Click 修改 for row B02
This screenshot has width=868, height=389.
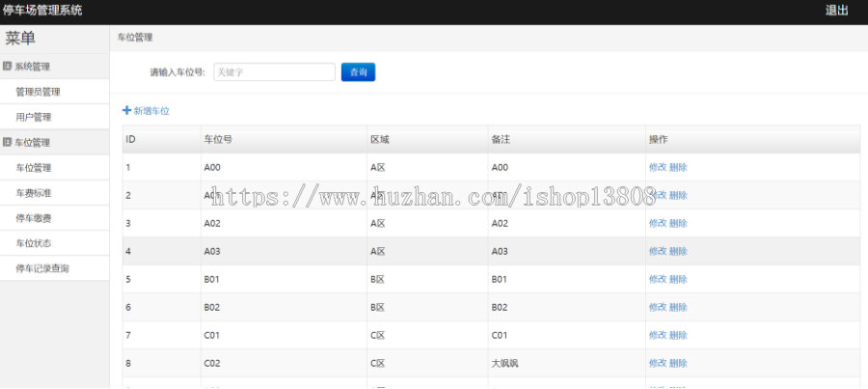[658, 307]
